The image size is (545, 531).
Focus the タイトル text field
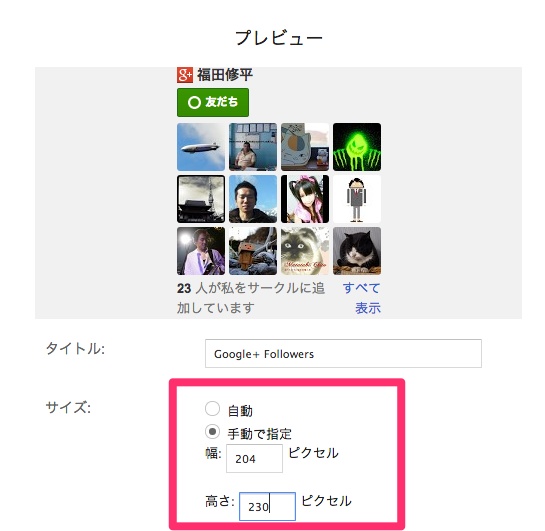tap(343, 353)
